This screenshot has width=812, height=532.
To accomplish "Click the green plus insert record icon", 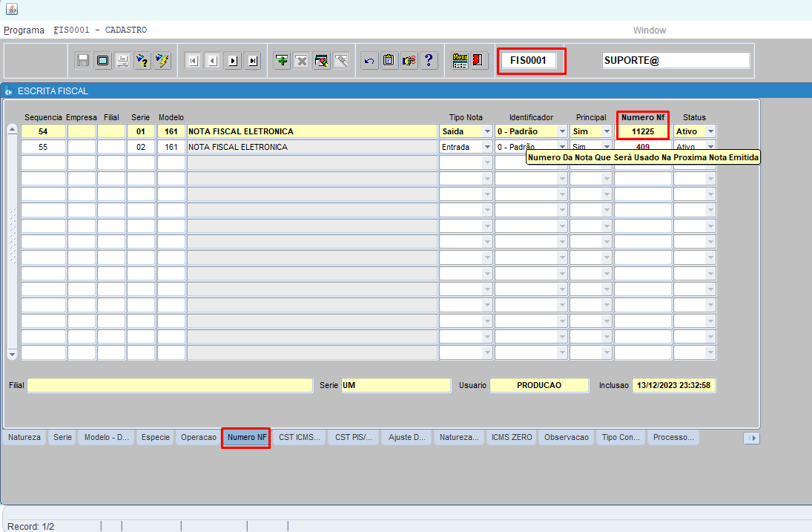I will click(282, 61).
